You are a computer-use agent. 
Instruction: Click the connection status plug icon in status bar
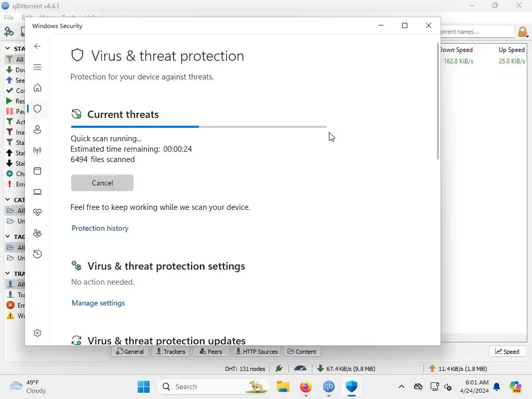[x=279, y=368]
